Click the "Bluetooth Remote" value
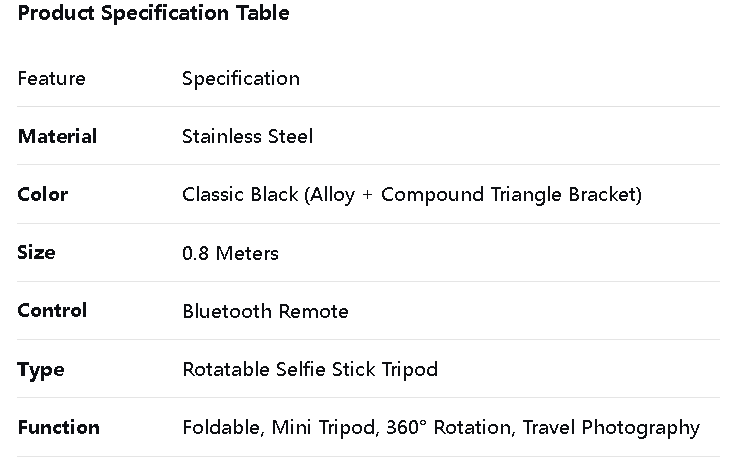The width and height of the screenshot is (740, 465). 265,311
